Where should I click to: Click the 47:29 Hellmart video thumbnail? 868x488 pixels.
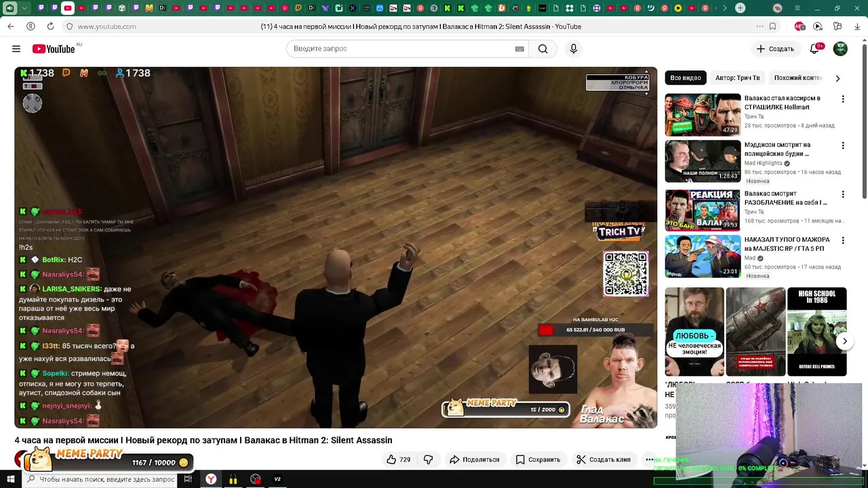click(x=703, y=115)
